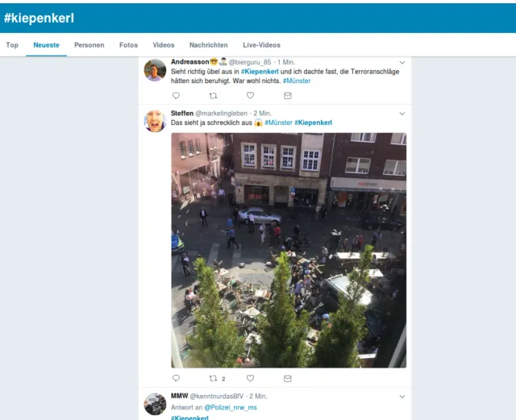Expand options chevron on Steffen's tweet
516x420 pixels.
402,114
